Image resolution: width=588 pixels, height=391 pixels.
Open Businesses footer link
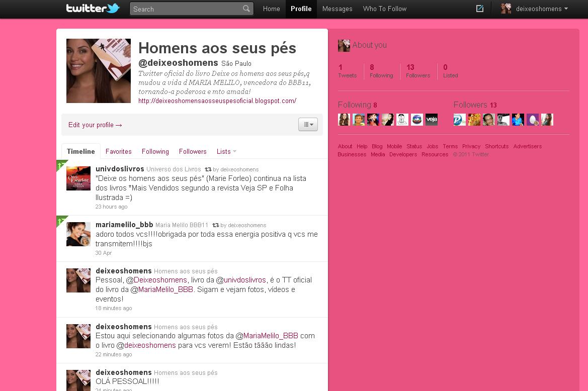352,154
